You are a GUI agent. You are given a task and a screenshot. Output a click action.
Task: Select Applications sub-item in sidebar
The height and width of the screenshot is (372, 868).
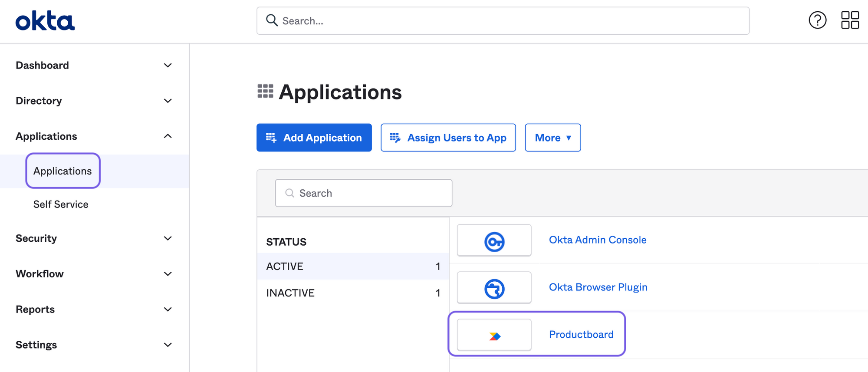[62, 171]
